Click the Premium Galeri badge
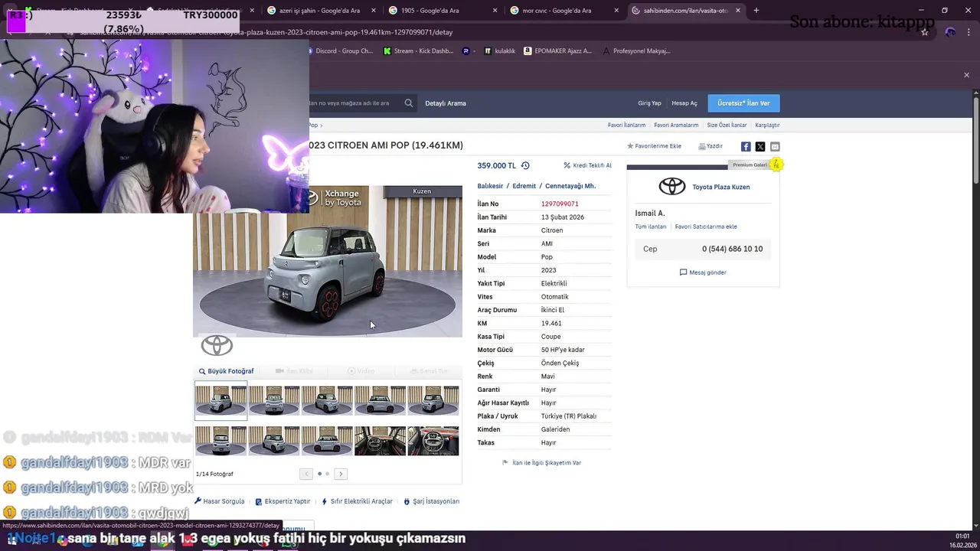Image resolution: width=980 pixels, height=551 pixels. tap(755, 165)
